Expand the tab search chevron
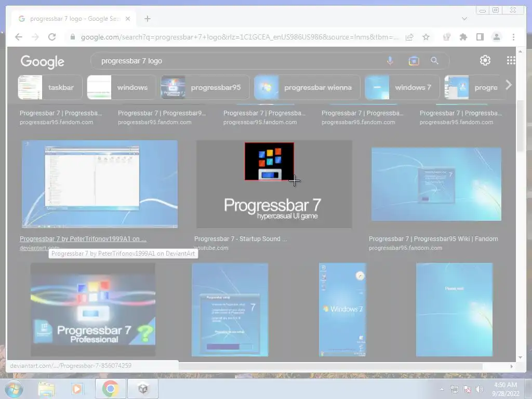The width and height of the screenshot is (532, 399). coord(464,19)
